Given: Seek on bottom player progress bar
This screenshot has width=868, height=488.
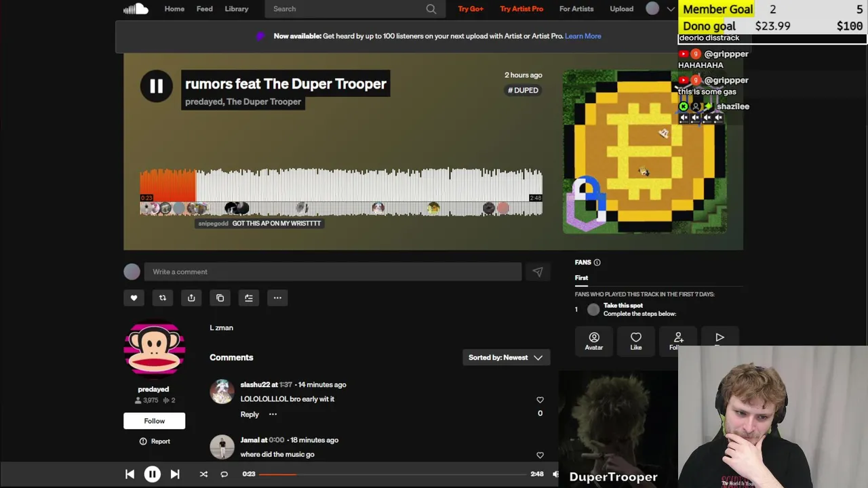Looking at the screenshot, I should click(393, 474).
